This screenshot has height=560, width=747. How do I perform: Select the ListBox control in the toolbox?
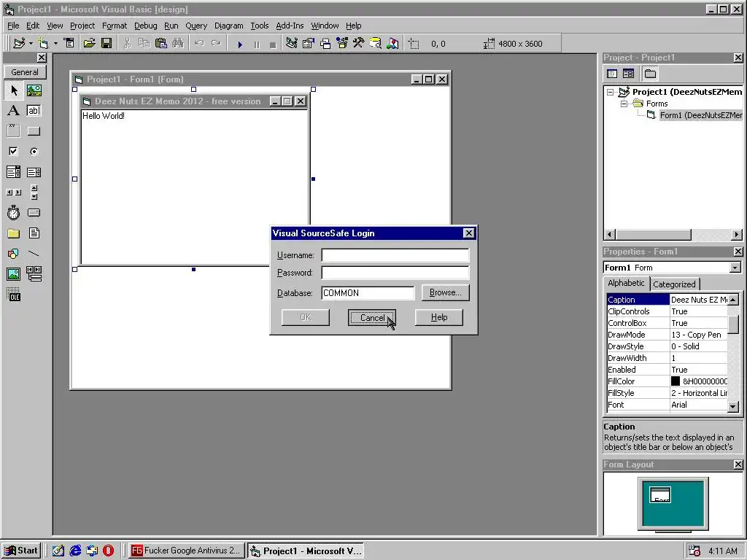(x=34, y=172)
